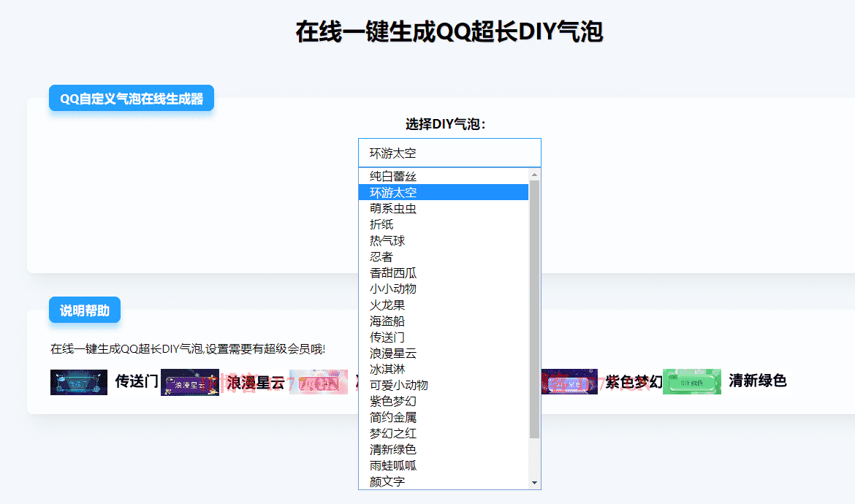
Task: Open the 紫色梦幻 bubble preview thumbnail
Action: coord(569,381)
